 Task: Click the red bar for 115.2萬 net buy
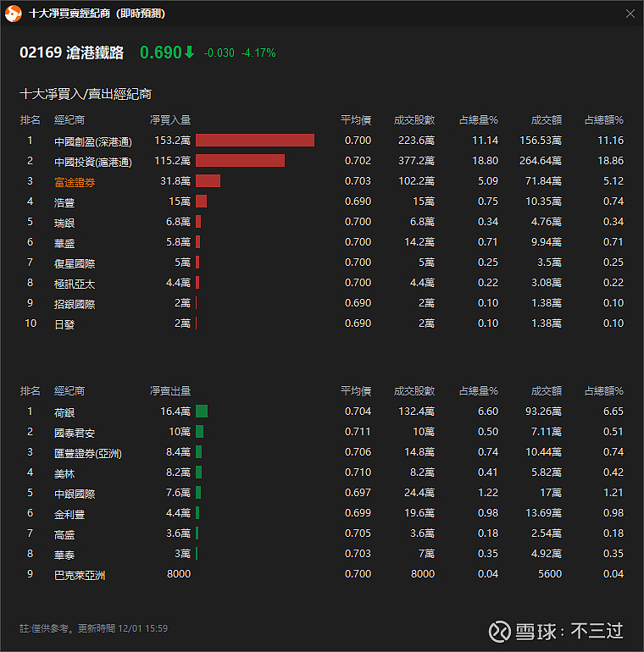(x=240, y=161)
